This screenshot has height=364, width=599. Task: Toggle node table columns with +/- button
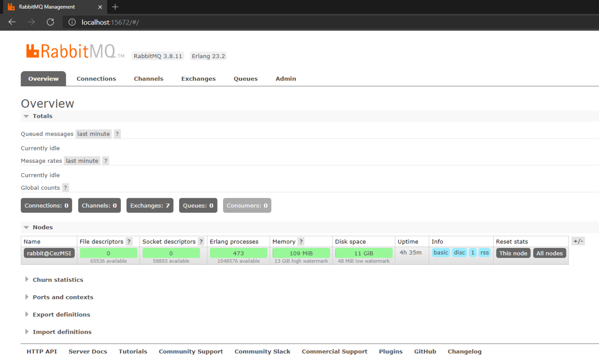click(578, 241)
